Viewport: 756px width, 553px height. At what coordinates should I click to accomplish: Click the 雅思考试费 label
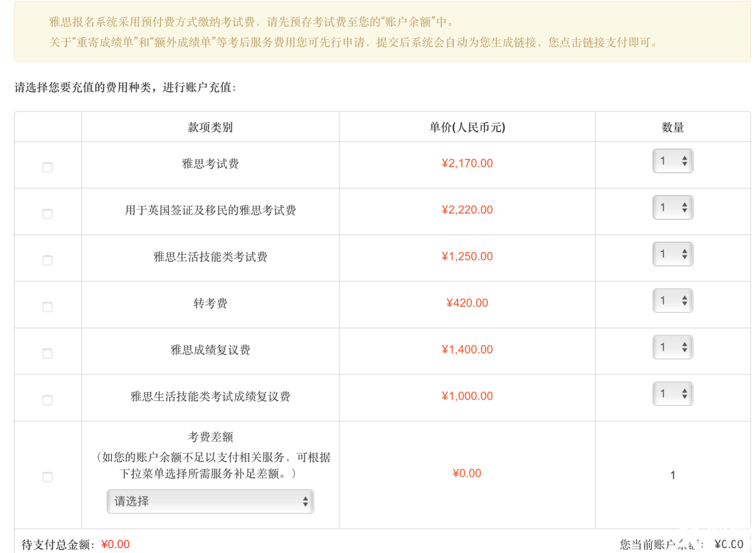tap(210, 163)
